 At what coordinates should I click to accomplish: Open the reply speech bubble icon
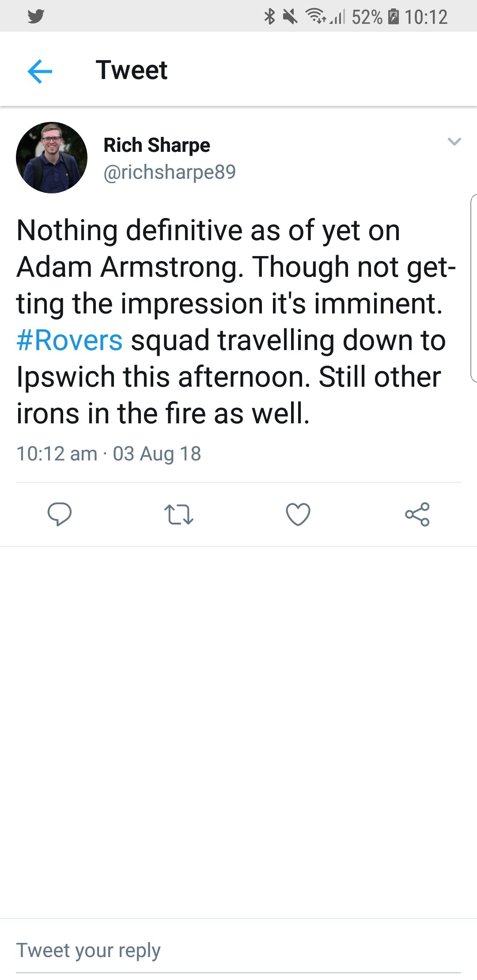(x=60, y=514)
